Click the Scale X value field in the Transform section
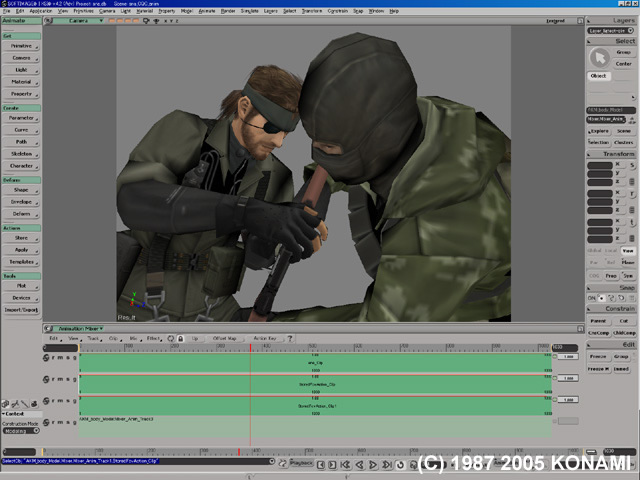This screenshot has height=480, width=640. pos(600,165)
